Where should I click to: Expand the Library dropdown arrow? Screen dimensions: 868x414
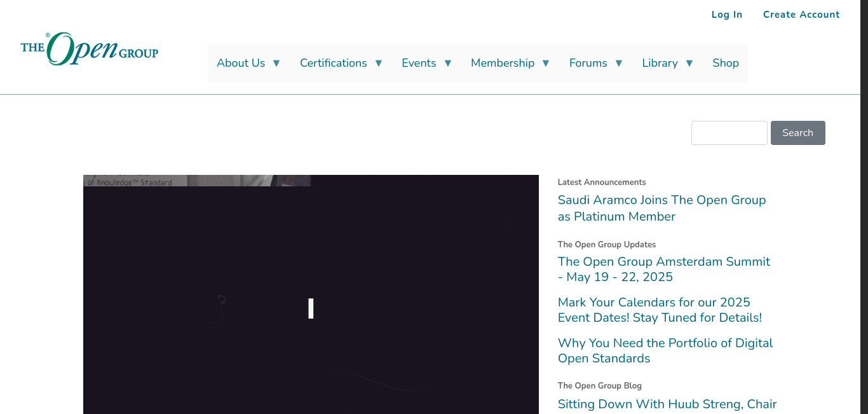point(689,63)
